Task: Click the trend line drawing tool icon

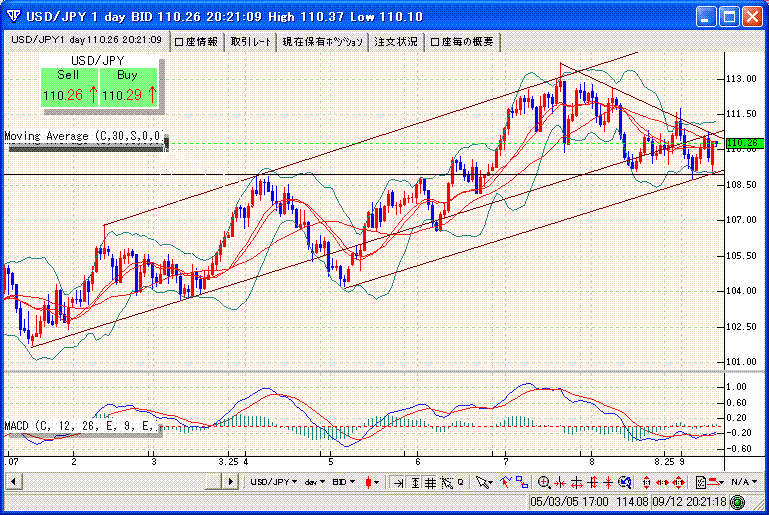Action: 505,482
